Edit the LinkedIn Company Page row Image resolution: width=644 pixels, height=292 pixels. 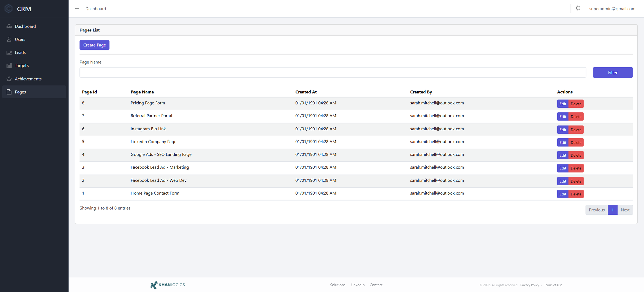563,143
